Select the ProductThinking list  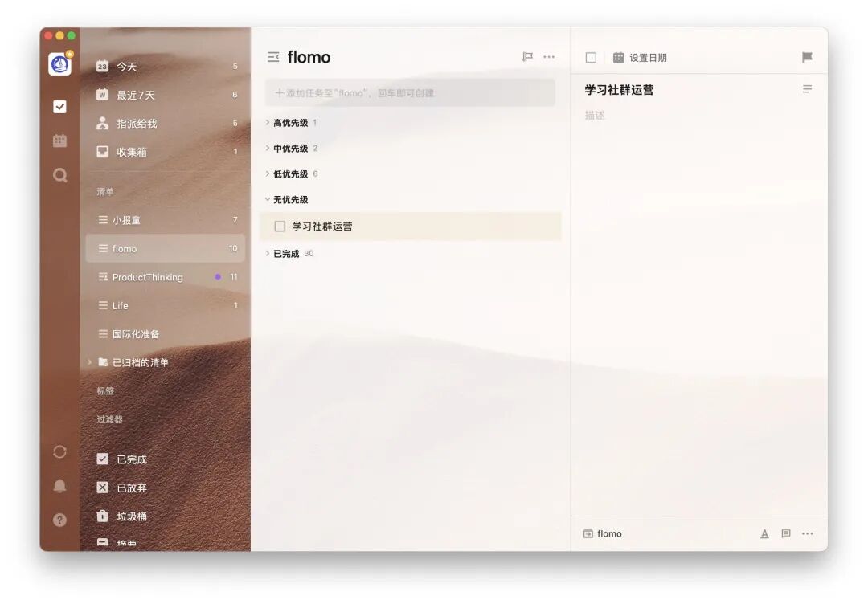[x=166, y=277]
